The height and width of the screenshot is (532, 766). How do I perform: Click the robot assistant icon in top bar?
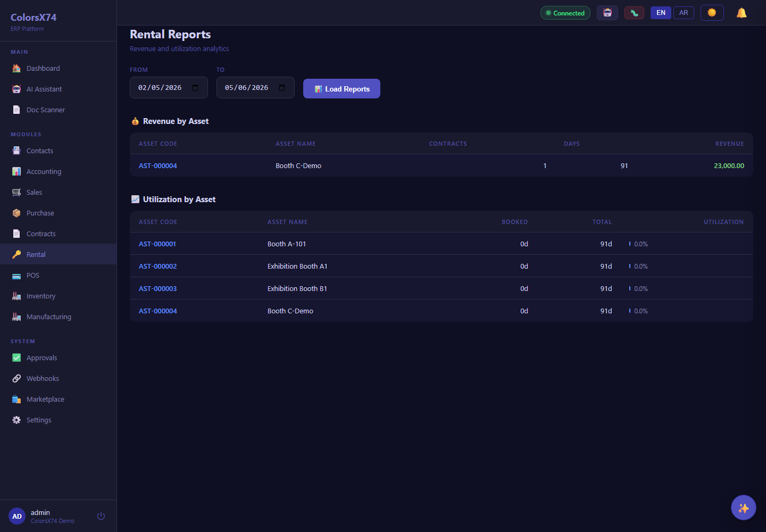coord(607,13)
